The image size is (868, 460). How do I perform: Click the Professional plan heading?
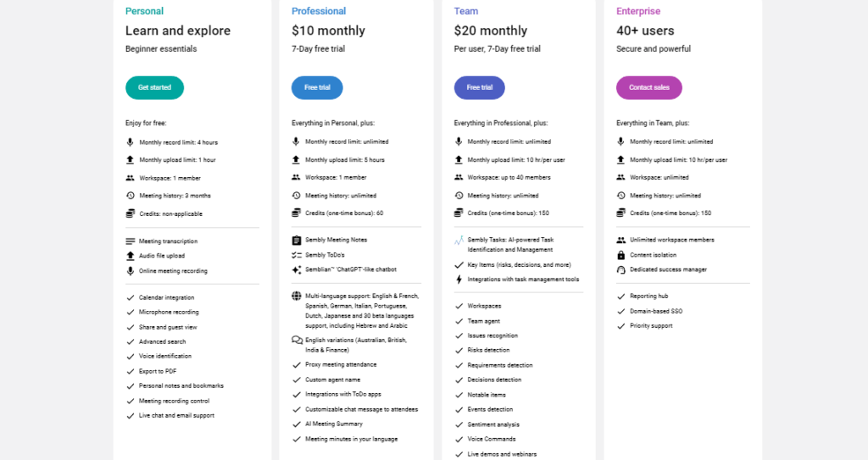[319, 11]
